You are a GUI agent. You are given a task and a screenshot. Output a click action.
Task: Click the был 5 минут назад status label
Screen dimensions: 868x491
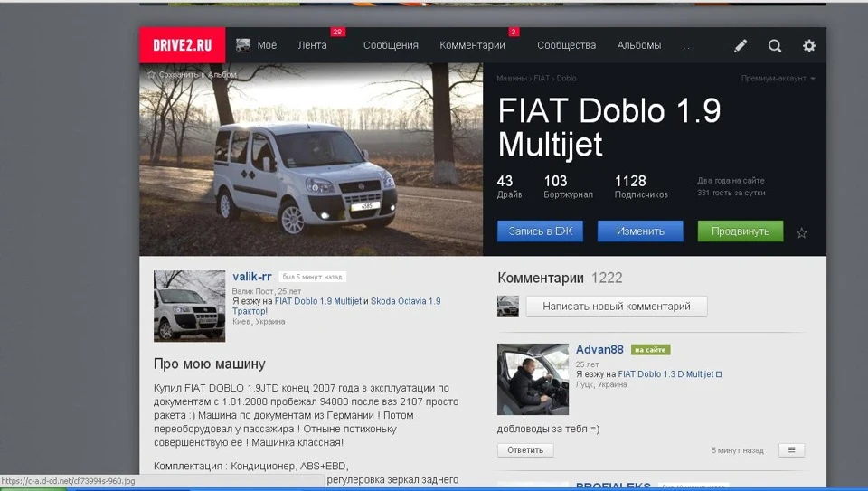point(313,277)
